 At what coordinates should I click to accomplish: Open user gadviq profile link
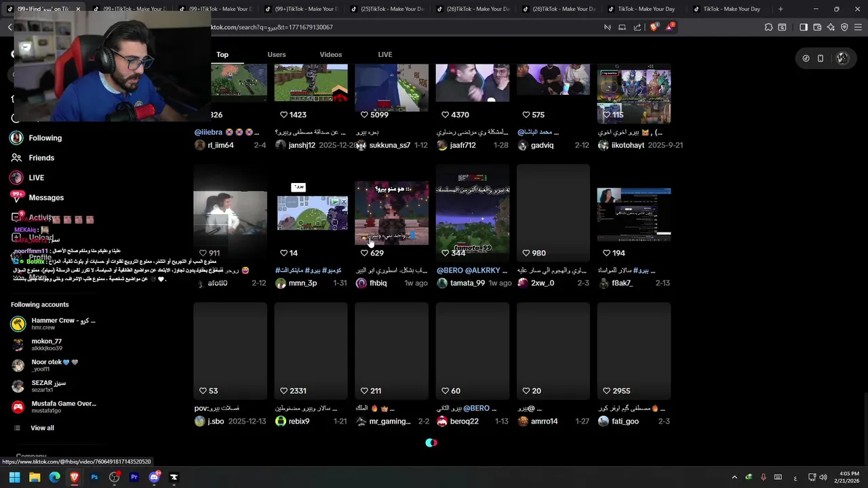542,145
